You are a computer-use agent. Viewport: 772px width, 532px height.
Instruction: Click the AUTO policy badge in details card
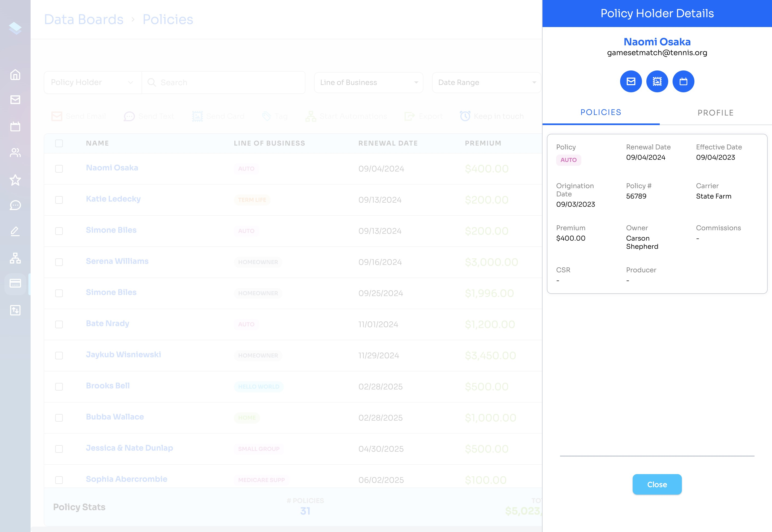tap(568, 160)
